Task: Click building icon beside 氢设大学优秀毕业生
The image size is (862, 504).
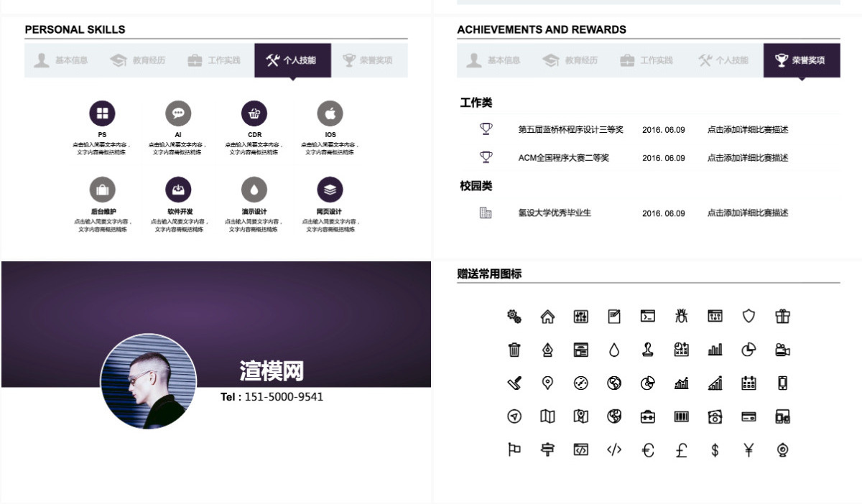Action: point(486,213)
